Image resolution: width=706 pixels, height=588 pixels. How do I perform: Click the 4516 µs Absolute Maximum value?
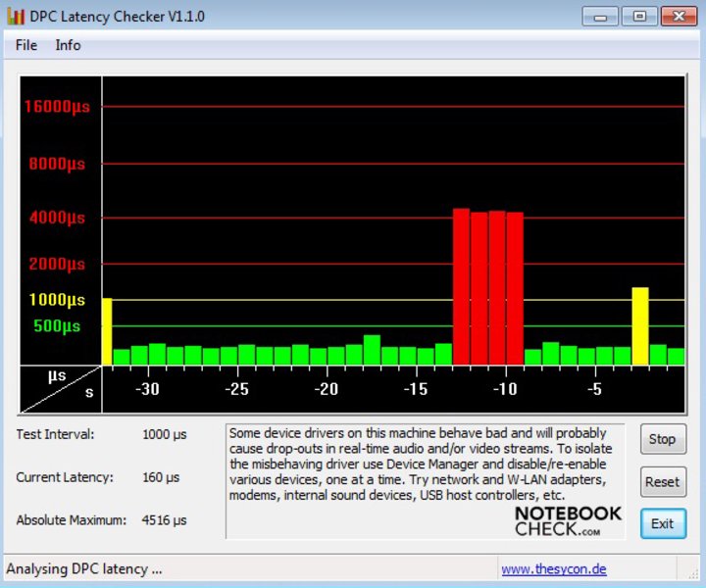coord(164,520)
